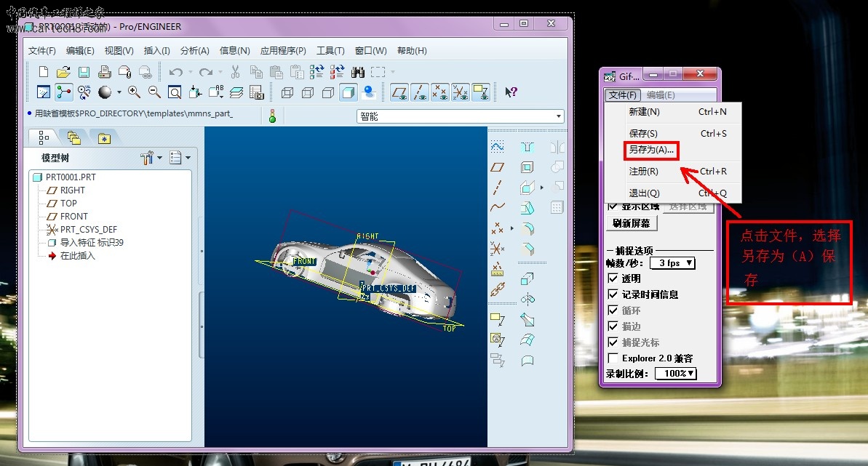Click the Undo arrow icon
This screenshot has width=868, height=466.
pyautogui.click(x=176, y=72)
